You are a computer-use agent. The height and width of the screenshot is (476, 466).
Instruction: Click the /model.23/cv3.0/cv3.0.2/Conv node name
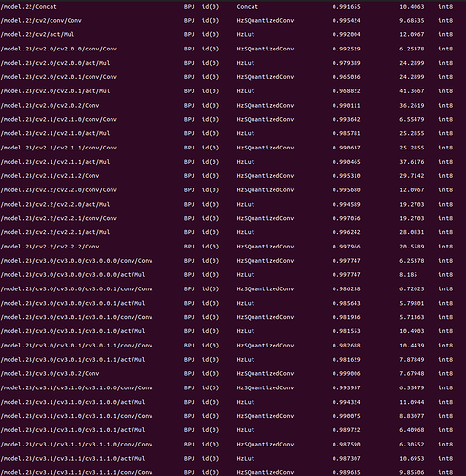pyautogui.click(x=50, y=374)
